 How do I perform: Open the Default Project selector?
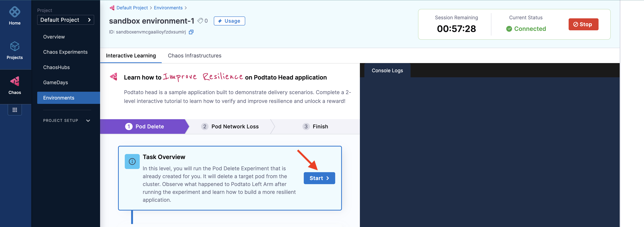coord(65,20)
